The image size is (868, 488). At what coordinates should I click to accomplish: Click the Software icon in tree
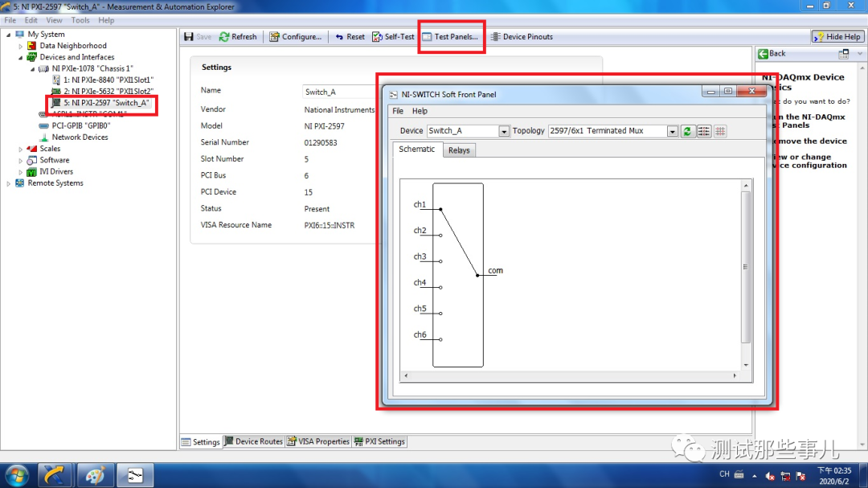click(x=32, y=160)
